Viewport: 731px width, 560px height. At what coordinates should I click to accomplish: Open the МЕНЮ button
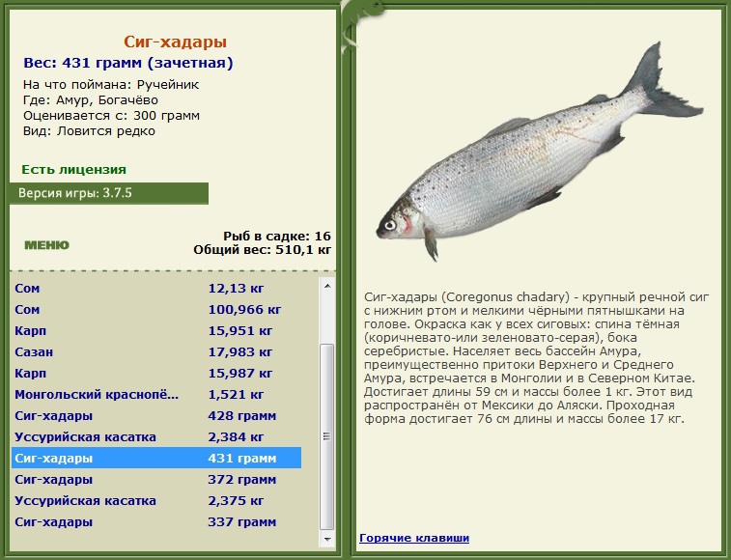tap(46, 245)
